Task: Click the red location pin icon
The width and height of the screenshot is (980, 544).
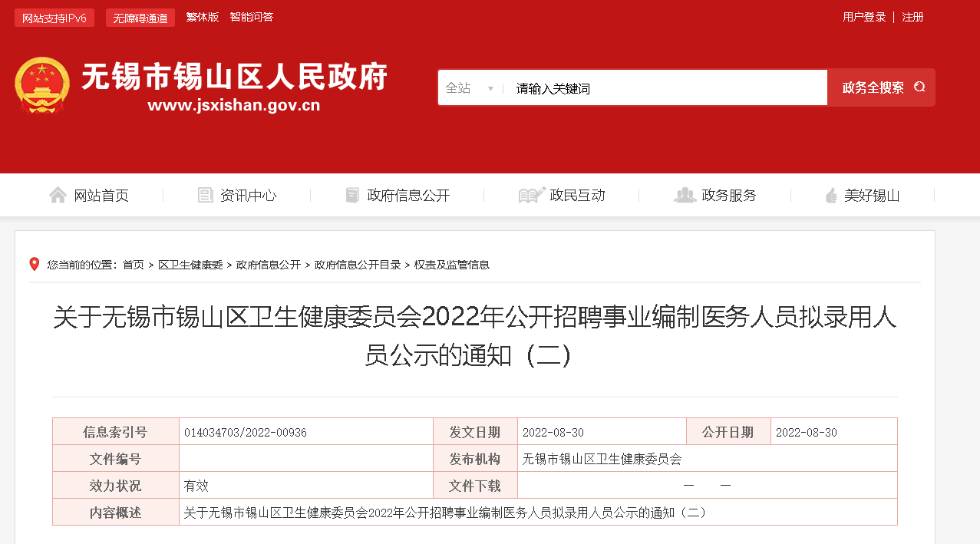Action: pyautogui.click(x=35, y=264)
